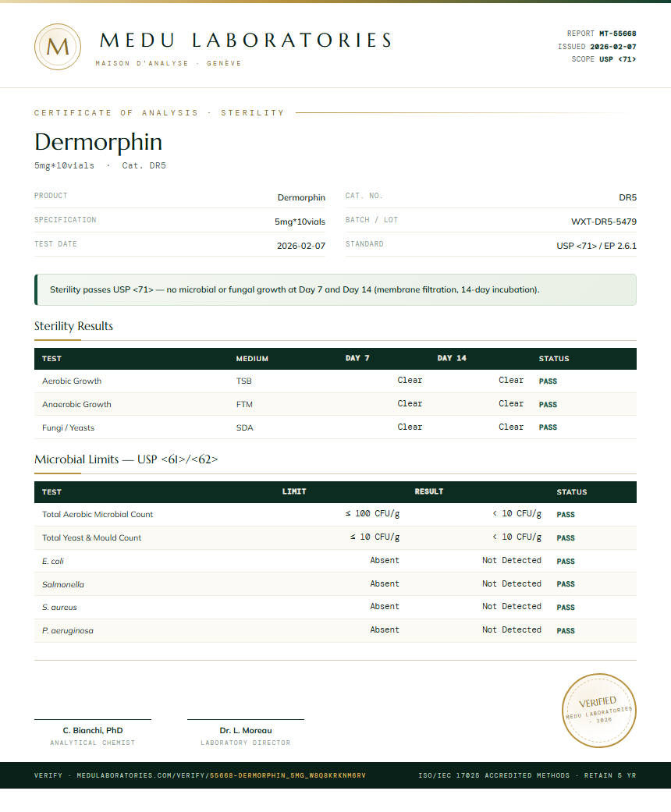
Task: Click the Specification value 5mg*10vials
Action: tap(300, 222)
